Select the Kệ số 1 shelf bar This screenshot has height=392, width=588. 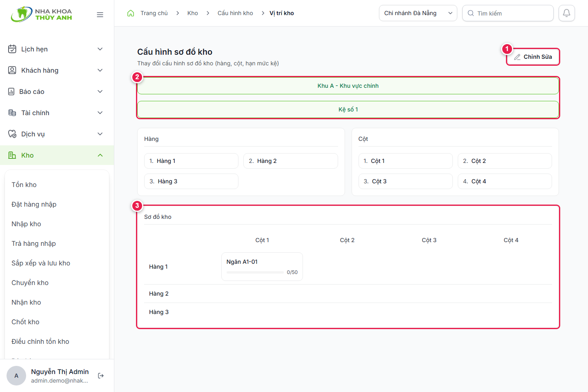(348, 109)
